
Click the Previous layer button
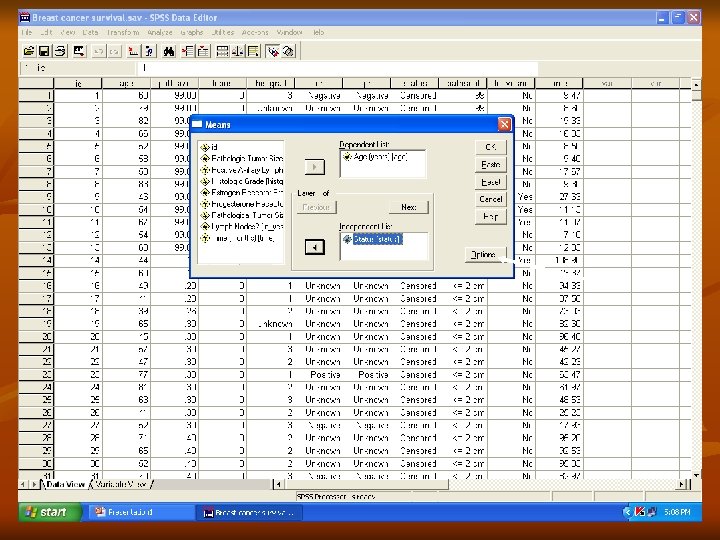click(316, 207)
